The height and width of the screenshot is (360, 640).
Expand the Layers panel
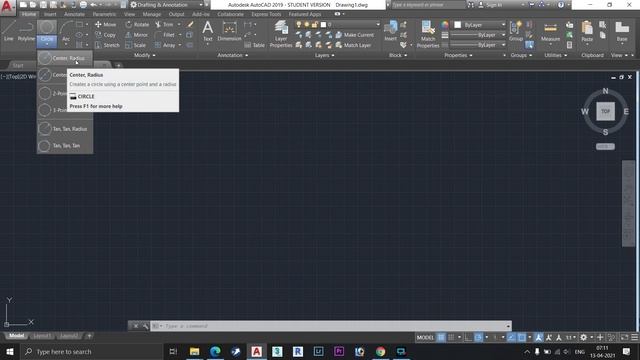click(324, 55)
